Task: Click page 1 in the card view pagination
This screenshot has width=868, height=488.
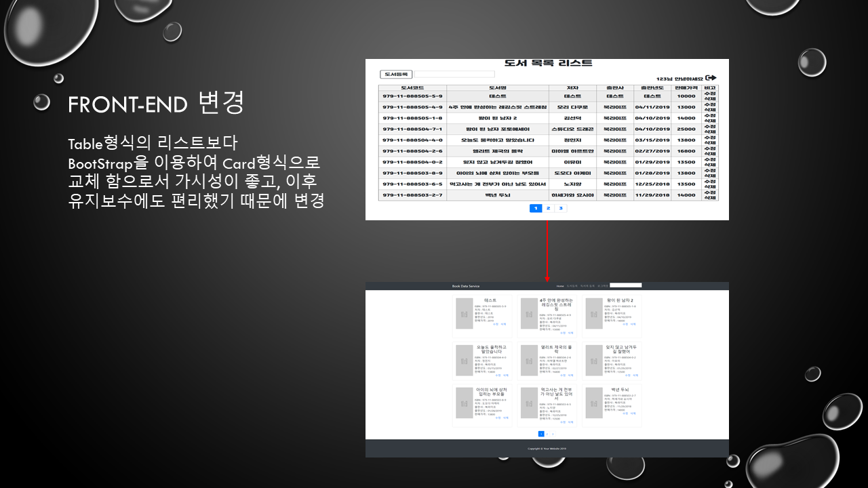Action: (x=541, y=434)
